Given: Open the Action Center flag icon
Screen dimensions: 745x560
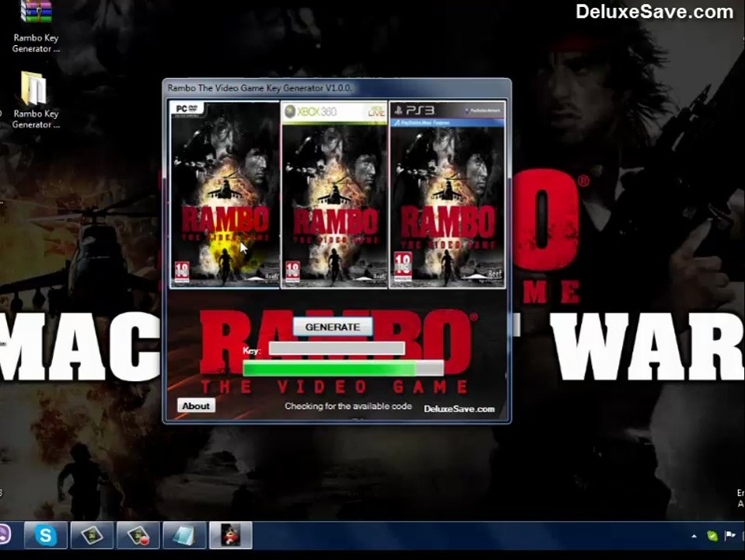Looking at the screenshot, I should click(x=730, y=536).
